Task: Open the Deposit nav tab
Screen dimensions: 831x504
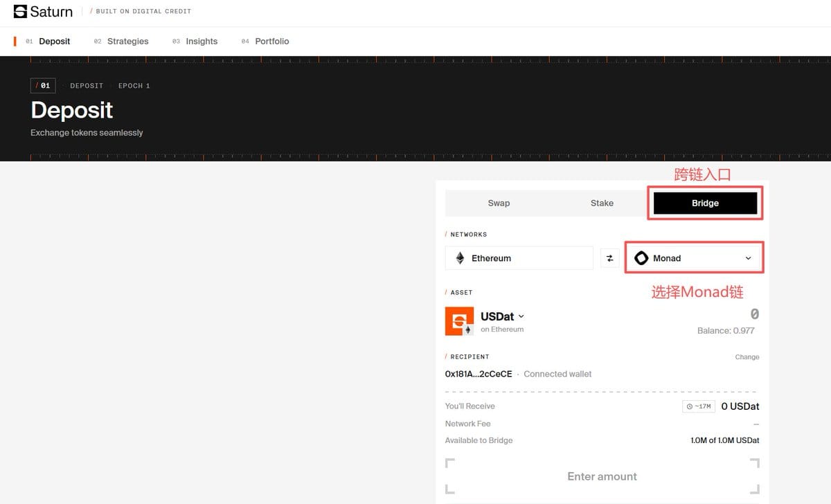Action: [x=48, y=42]
